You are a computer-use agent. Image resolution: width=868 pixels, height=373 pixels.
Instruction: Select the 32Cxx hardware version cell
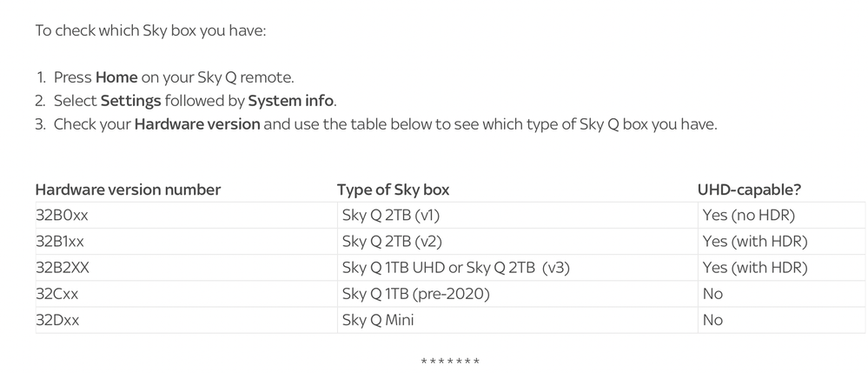pyautogui.click(x=57, y=294)
